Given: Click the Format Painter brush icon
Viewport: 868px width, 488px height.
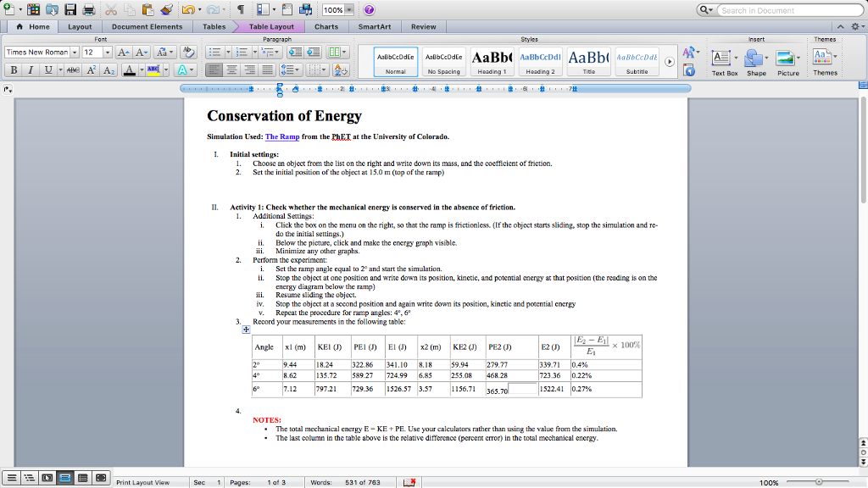Looking at the screenshot, I should tap(167, 10).
